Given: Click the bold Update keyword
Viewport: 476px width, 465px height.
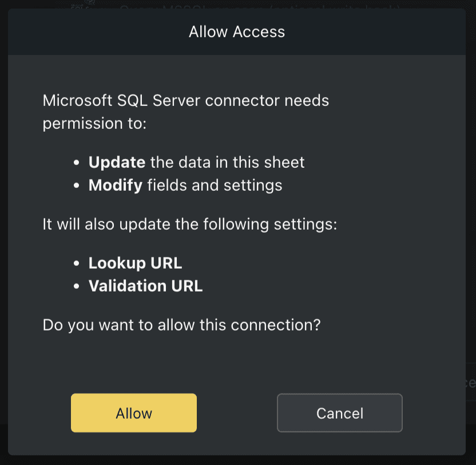Looking at the screenshot, I should [117, 162].
